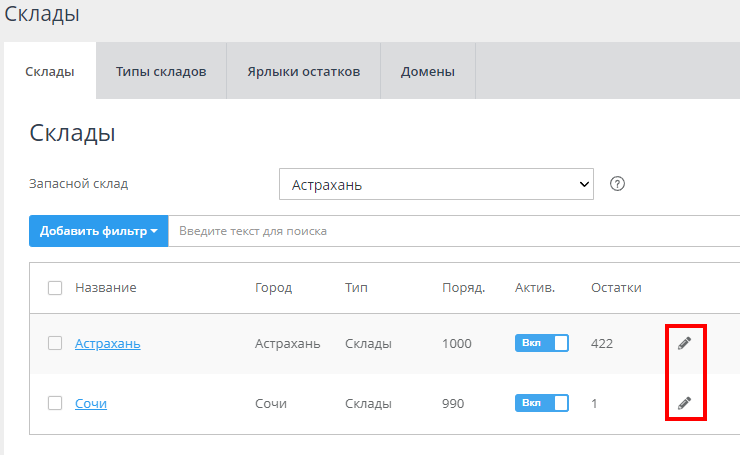Open the Сочи warehouse link
The image size is (740, 455).
coord(90,403)
